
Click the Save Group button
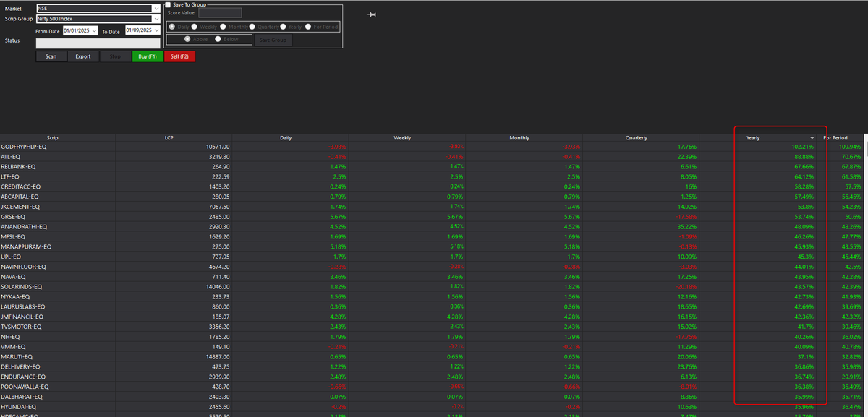point(273,40)
